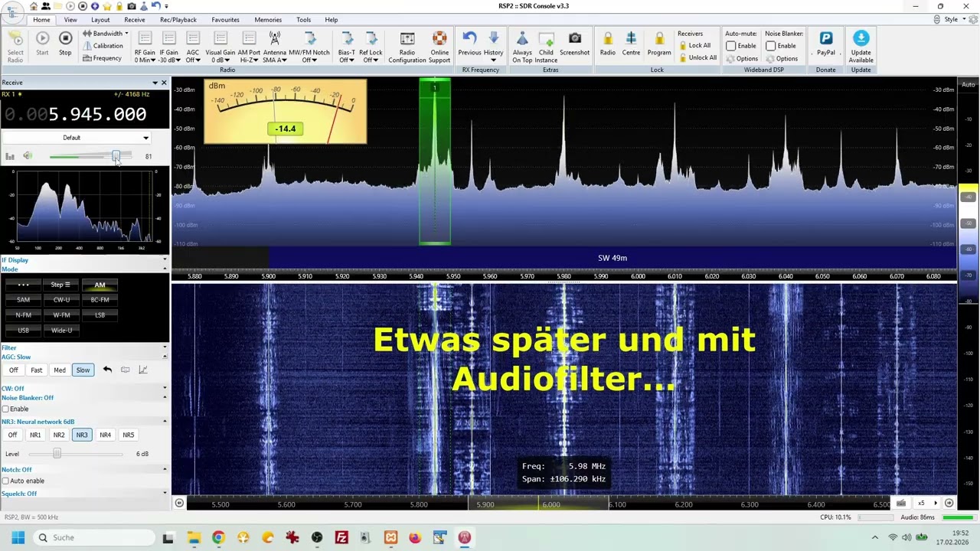
Task: Click the SW 49m band label
Action: pos(612,258)
